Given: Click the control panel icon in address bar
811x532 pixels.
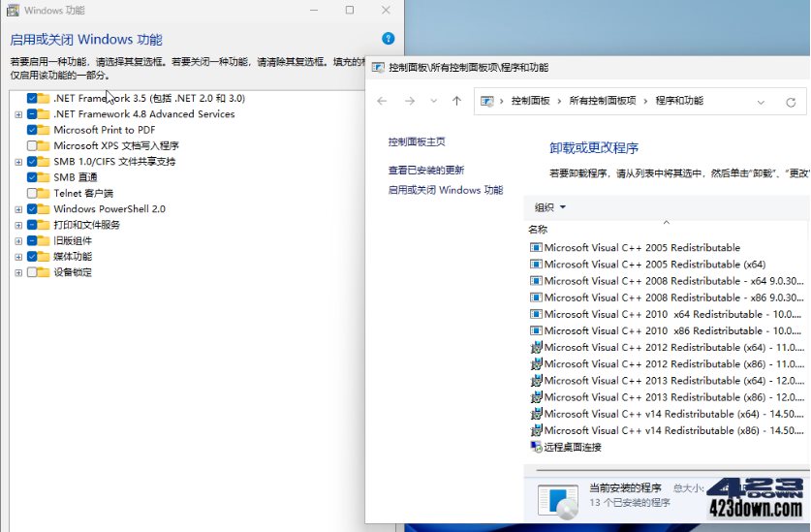Looking at the screenshot, I should coord(486,101).
